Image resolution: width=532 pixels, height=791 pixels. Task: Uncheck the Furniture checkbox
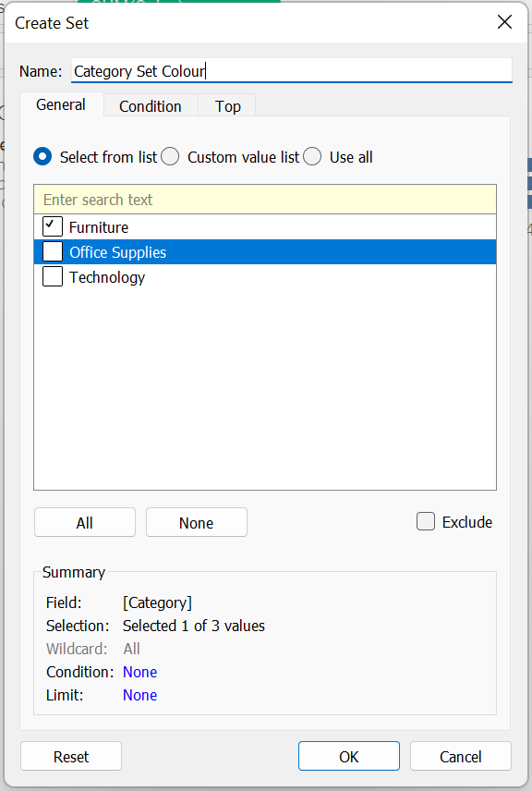coord(53,227)
